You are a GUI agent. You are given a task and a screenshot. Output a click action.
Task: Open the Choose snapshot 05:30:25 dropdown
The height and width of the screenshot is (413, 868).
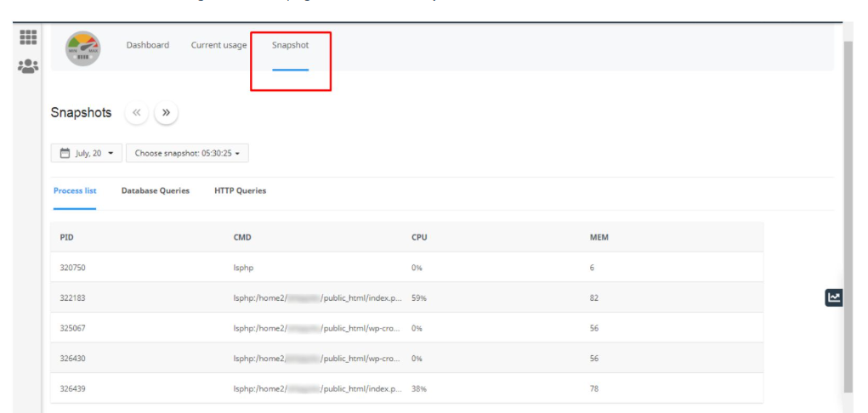point(187,154)
